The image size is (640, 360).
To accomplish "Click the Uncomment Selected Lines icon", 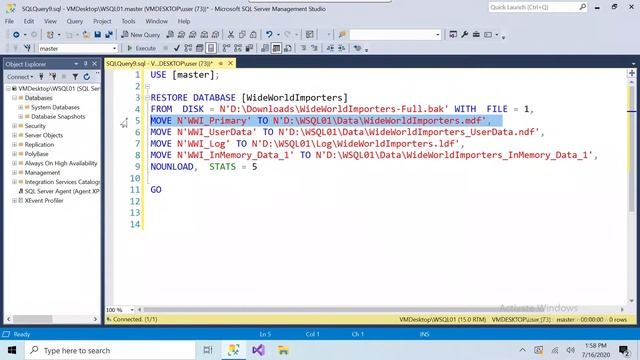I will [x=315, y=48].
